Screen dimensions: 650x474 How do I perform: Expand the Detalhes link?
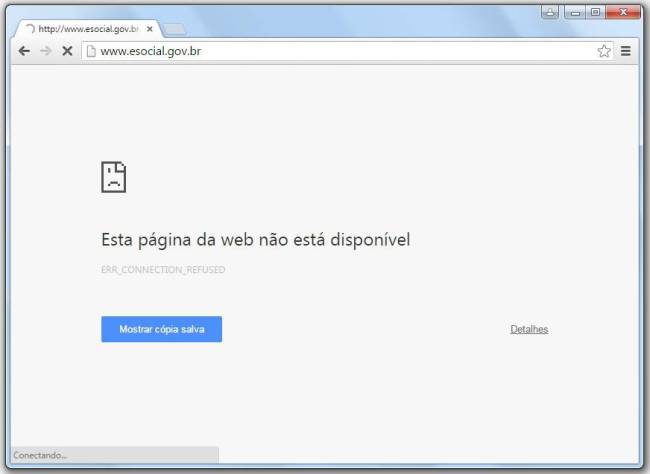[529, 329]
